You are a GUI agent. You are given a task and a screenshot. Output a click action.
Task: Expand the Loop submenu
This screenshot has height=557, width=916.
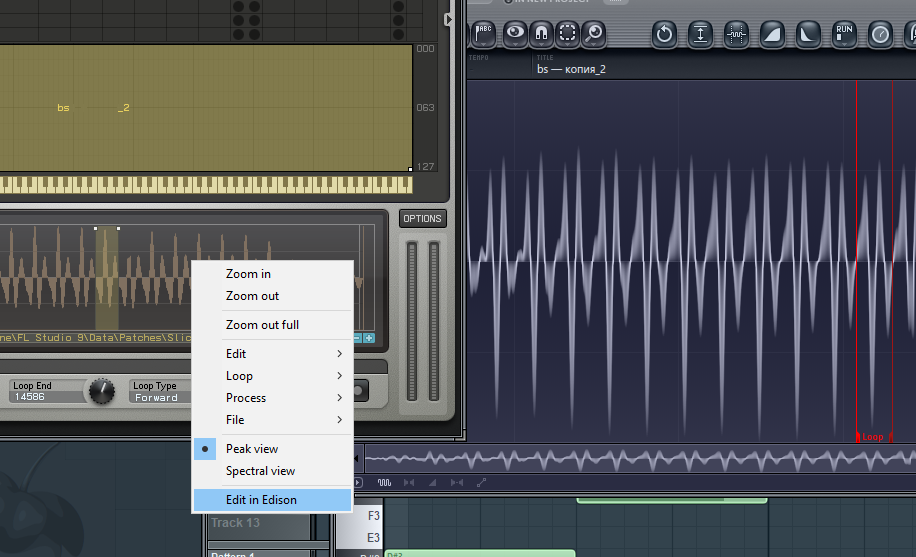[273, 376]
